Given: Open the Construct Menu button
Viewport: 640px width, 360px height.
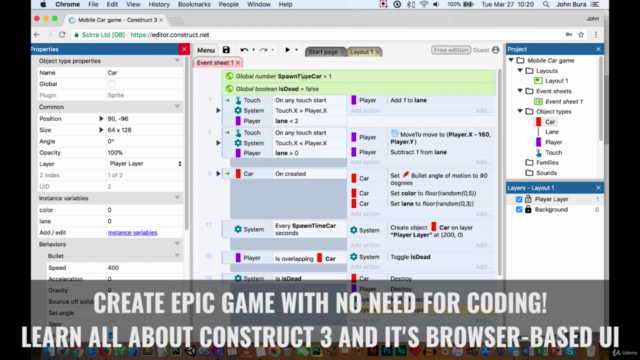Looking at the screenshot, I should [206, 50].
